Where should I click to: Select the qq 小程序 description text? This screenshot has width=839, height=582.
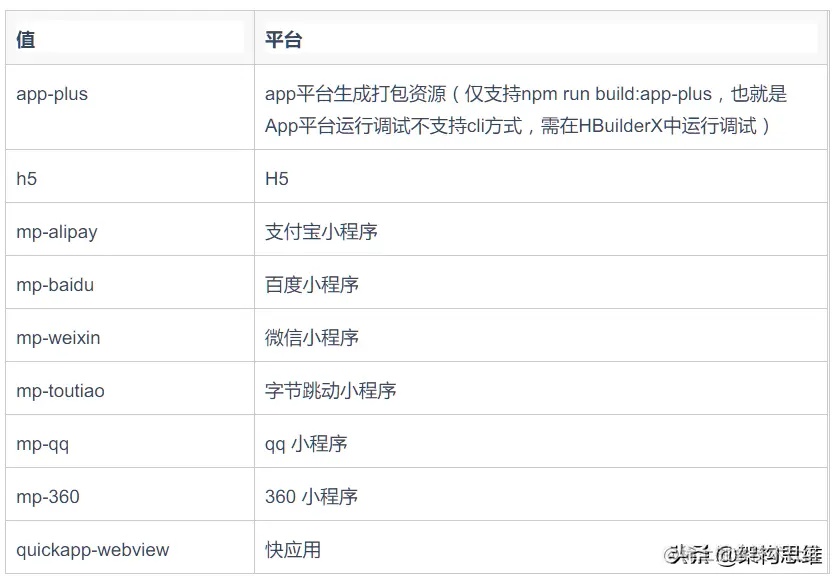point(307,443)
